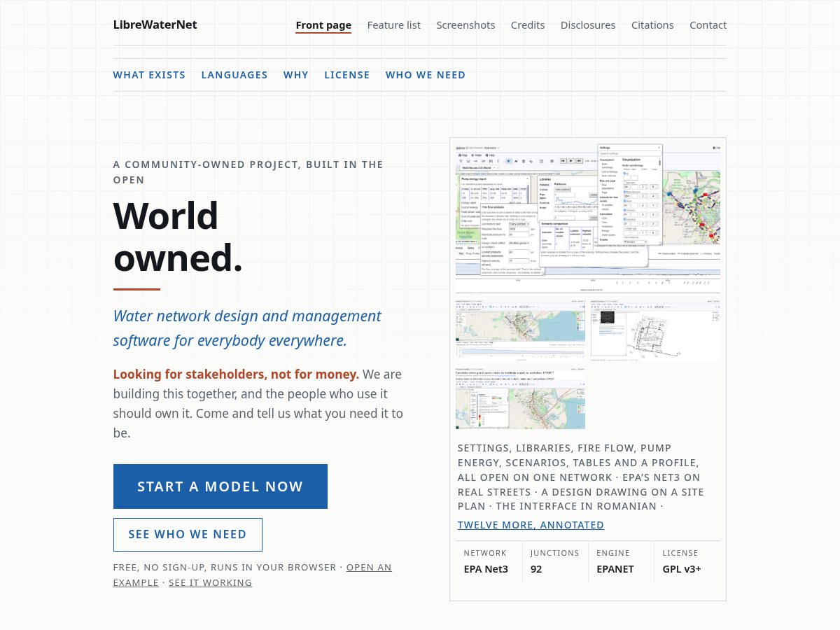Select the Engine value 'EPANET'
The width and height of the screenshot is (840, 630).
[x=615, y=569]
